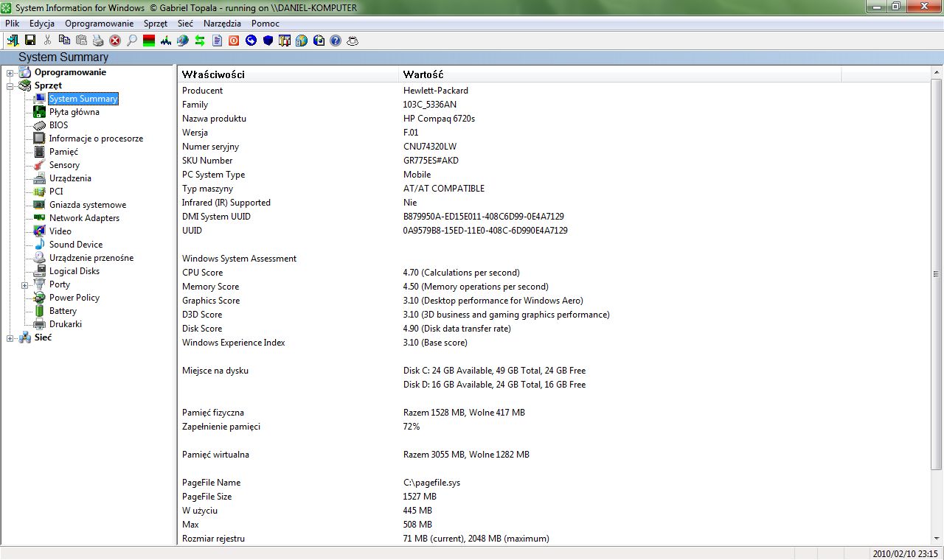Screen dimensions: 944x560
Task: Click the Zapełnienie pamięci 72% value
Action: (x=411, y=427)
